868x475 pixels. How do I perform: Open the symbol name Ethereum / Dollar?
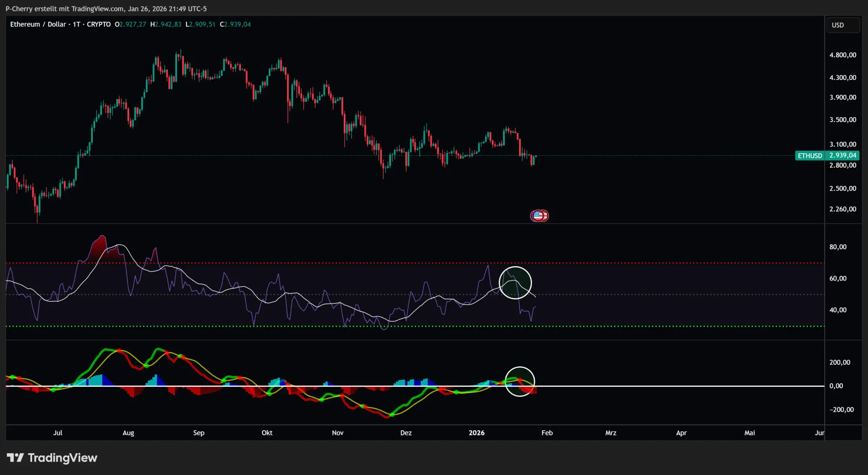coord(39,24)
